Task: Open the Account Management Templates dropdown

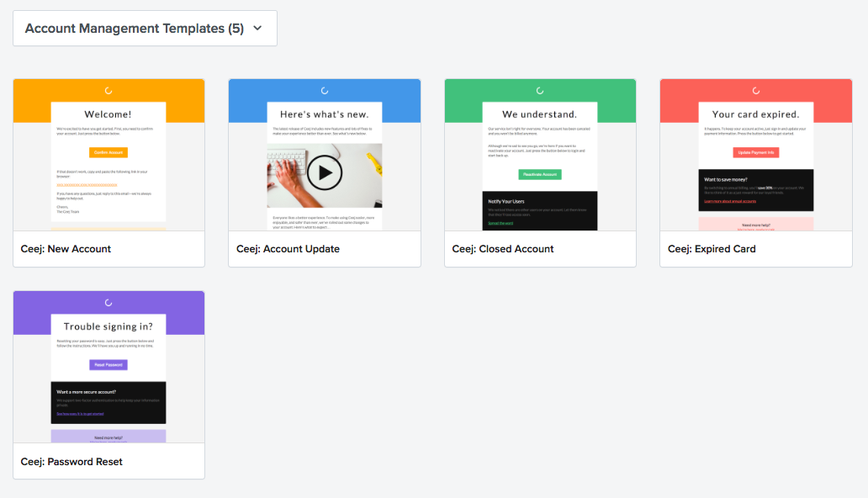Action: click(144, 28)
